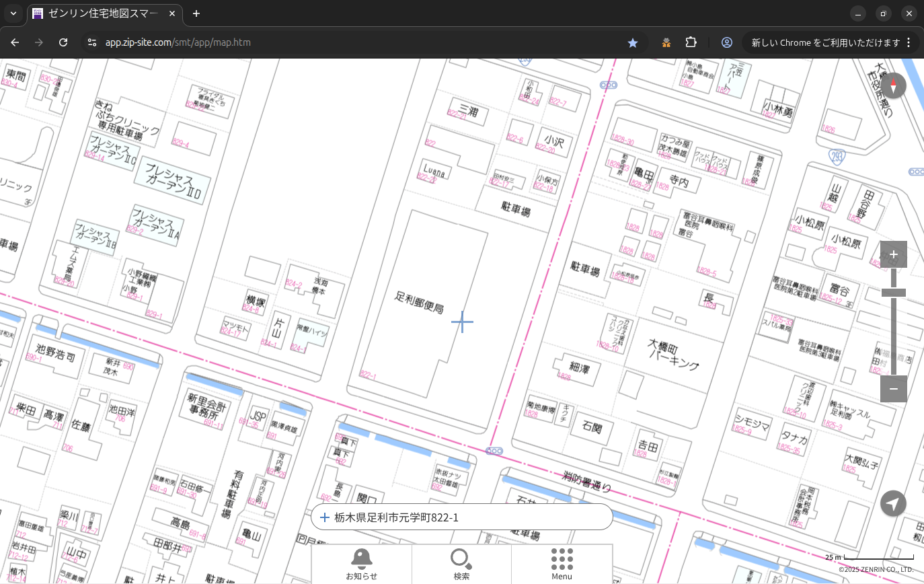
Task: Open the Chrome profile avatar
Action: pos(727,42)
